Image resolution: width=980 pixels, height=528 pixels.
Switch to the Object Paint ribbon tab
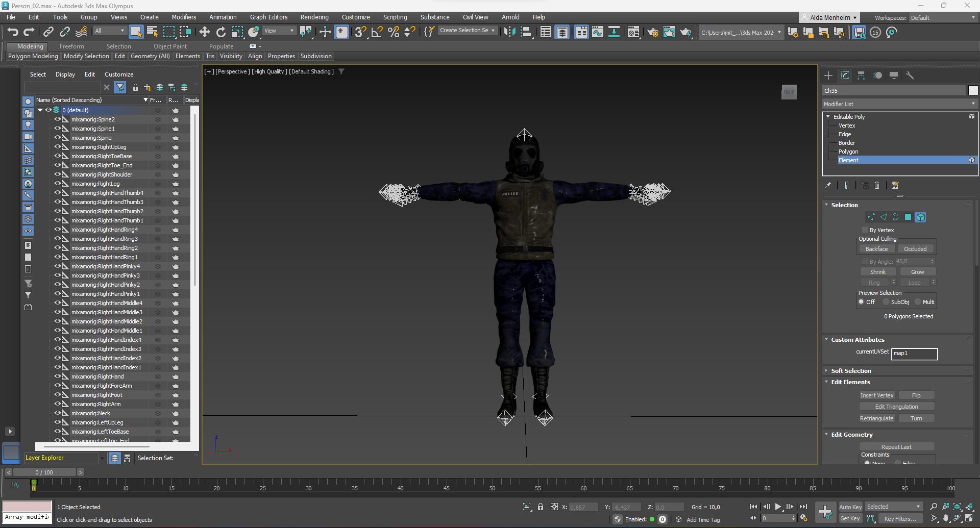170,46
